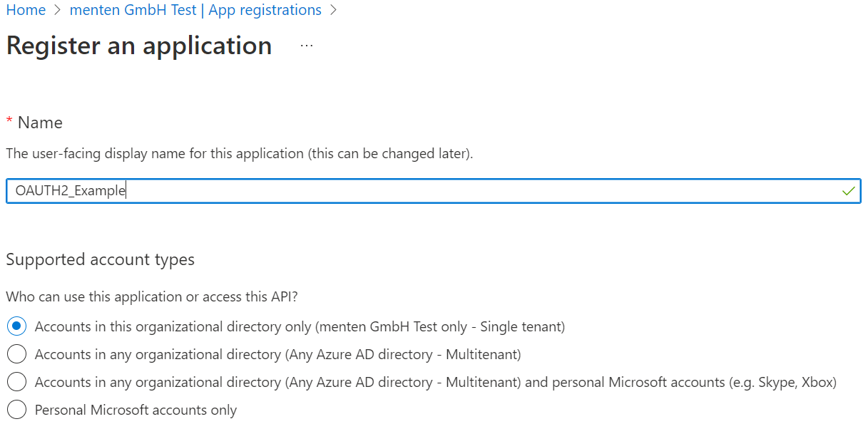Open menten GmbH Test App registrations breadcrumb

pyautogui.click(x=195, y=11)
